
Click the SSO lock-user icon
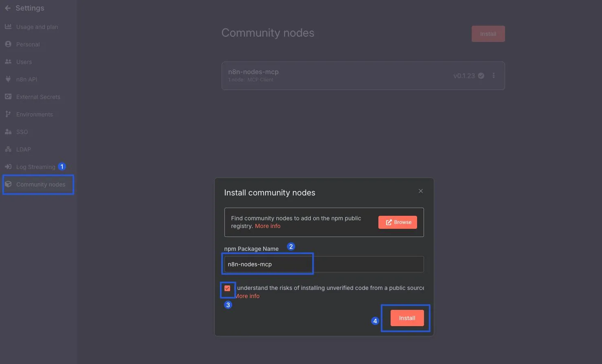point(8,132)
